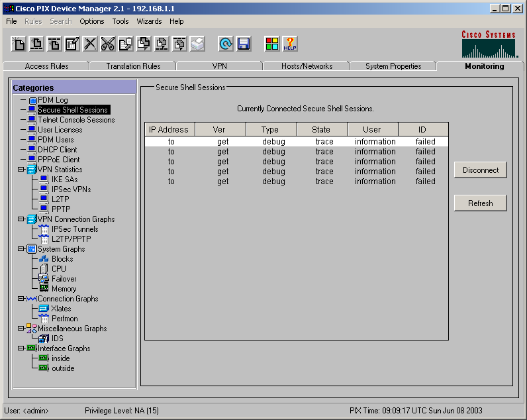The height and width of the screenshot is (420, 527).
Task: Select User Licenses in the tree
Action: point(60,130)
